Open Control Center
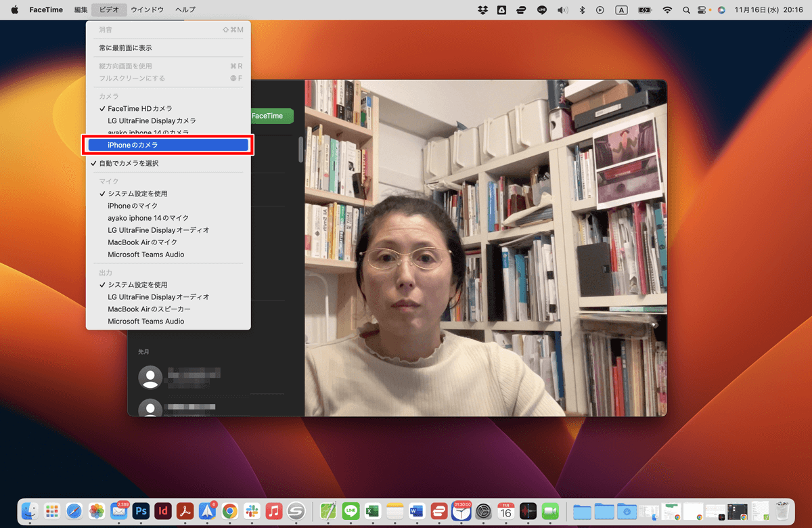Image resolution: width=812 pixels, height=528 pixels. (x=703, y=9)
